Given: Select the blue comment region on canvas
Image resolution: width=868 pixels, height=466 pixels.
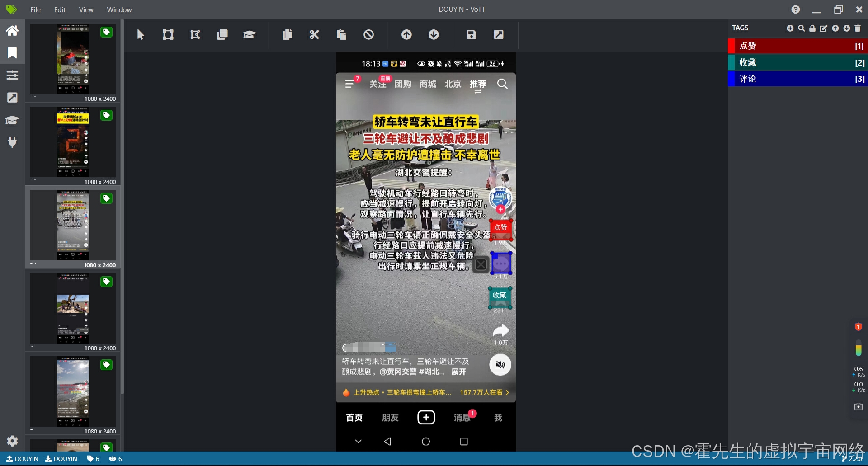Looking at the screenshot, I should [501, 264].
